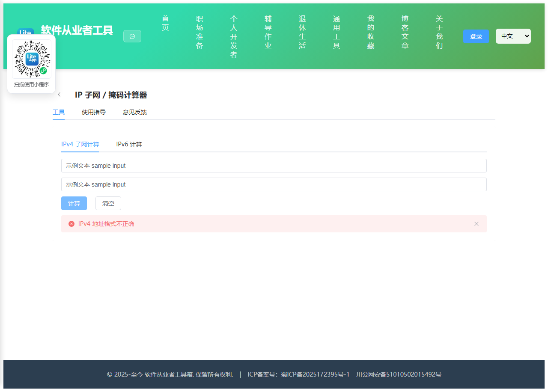Switch to the 工具 tab

(x=59, y=112)
